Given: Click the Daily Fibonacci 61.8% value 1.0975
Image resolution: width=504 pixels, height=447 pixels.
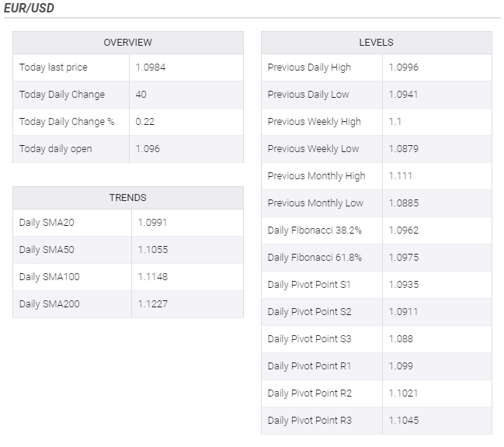Looking at the screenshot, I should pos(403,258).
